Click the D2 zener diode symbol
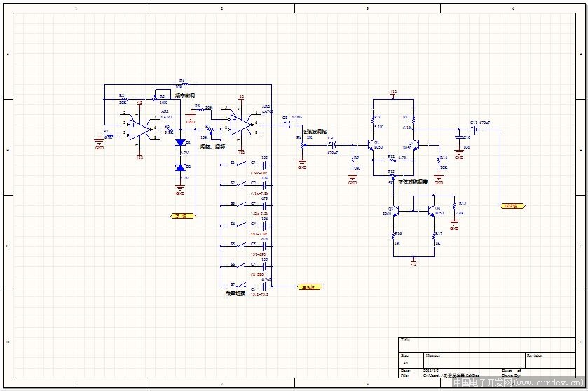588x391 pixels. point(180,167)
